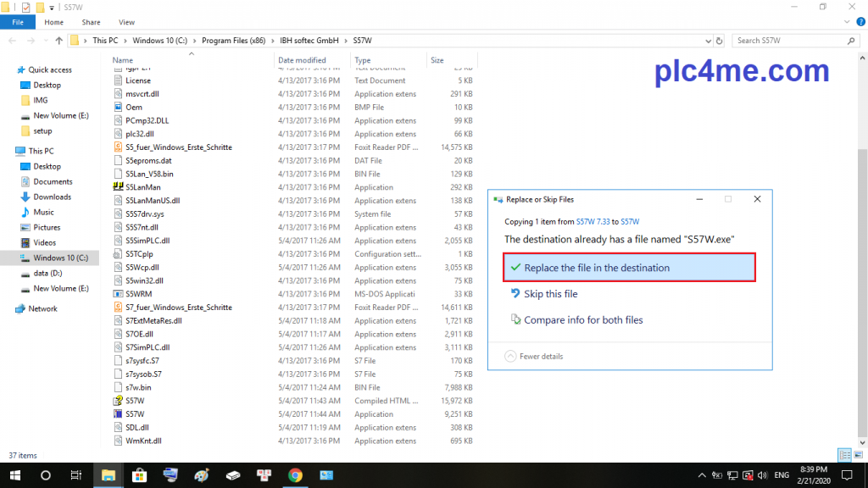Switch to large icons view toggle
Viewport: 868px width, 488px height.
858,456
